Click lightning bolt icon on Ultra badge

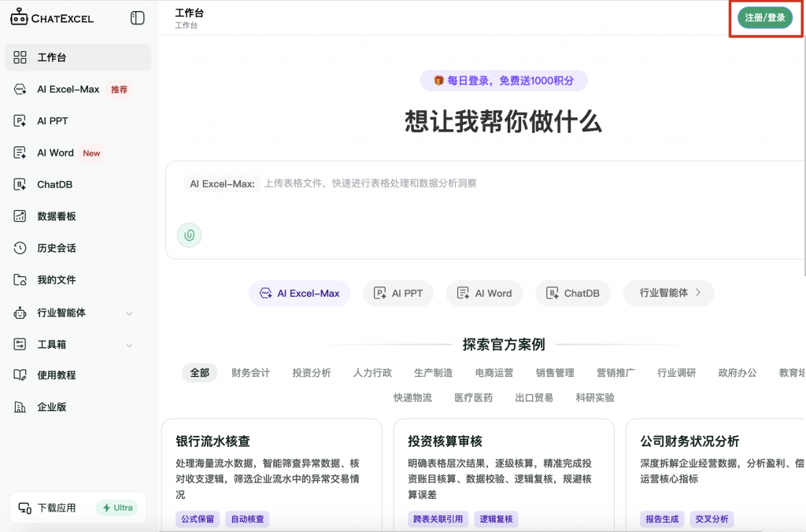point(106,508)
